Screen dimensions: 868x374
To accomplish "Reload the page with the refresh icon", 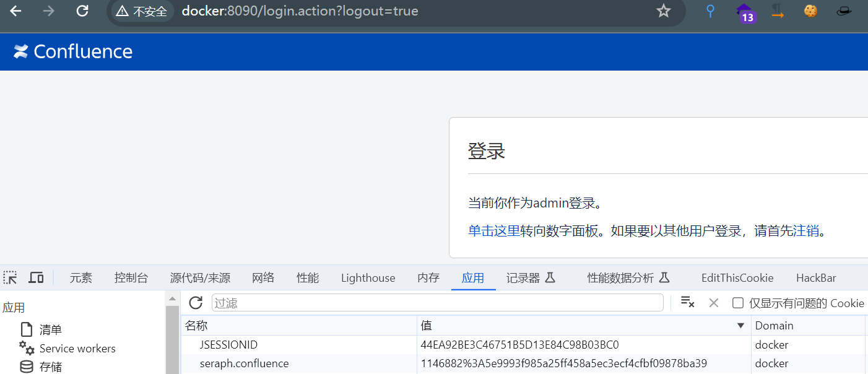I will 82,11.
